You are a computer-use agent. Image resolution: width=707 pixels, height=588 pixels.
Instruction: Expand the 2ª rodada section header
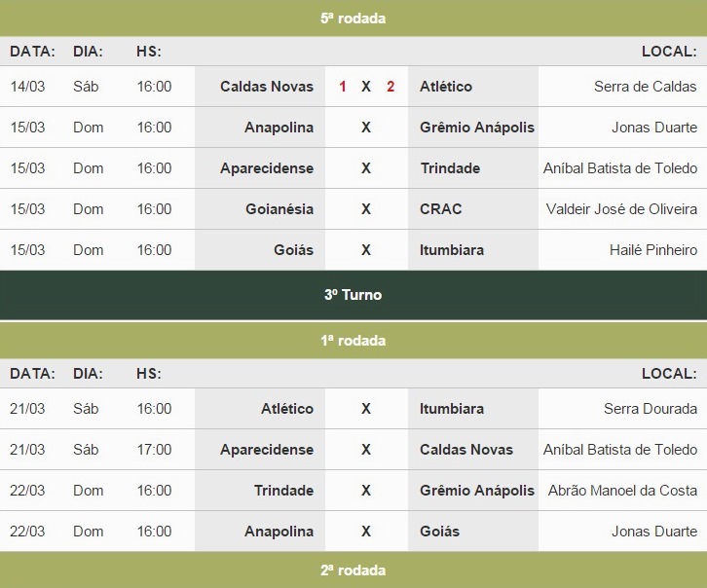click(353, 570)
